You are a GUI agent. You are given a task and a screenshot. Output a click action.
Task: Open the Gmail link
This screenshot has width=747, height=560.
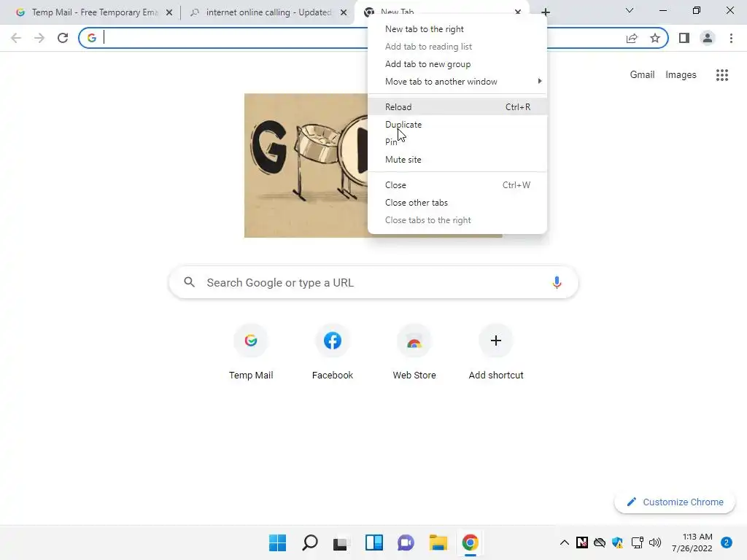(x=642, y=75)
